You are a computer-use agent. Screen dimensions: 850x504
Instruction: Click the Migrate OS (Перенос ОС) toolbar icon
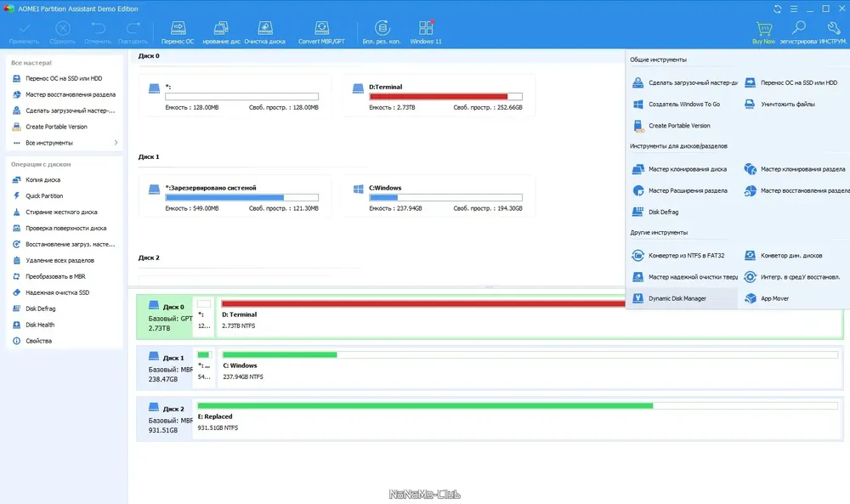pos(178,32)
